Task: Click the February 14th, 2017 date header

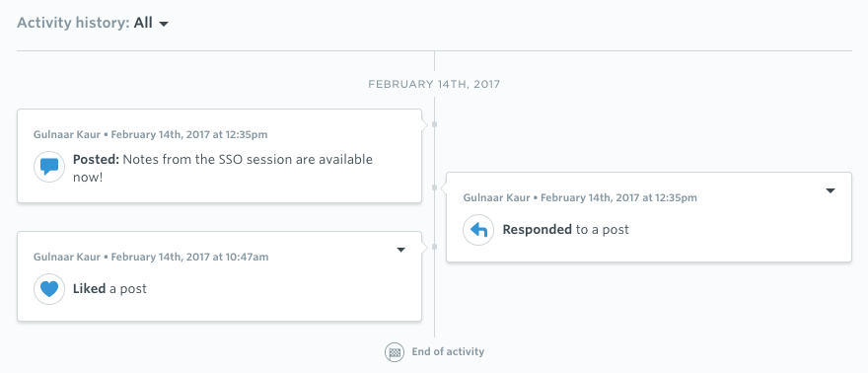Action: (x=434, y=85)
